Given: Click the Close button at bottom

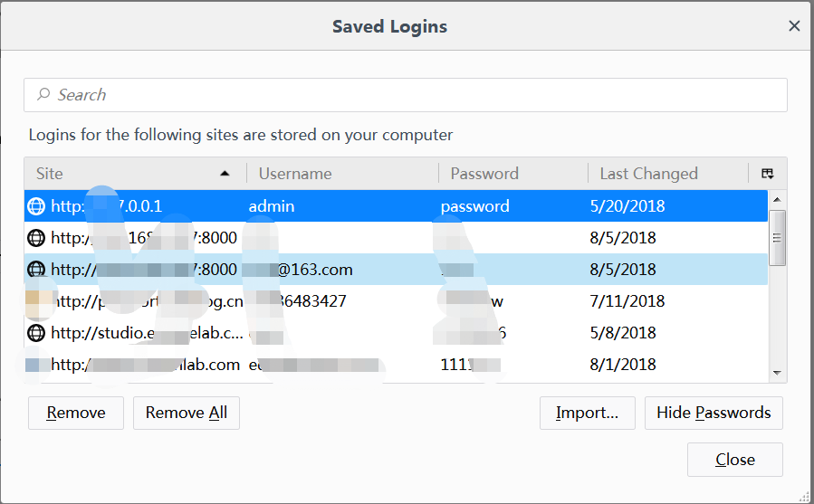Looking at the screenshot, I should tap(734, 460).
